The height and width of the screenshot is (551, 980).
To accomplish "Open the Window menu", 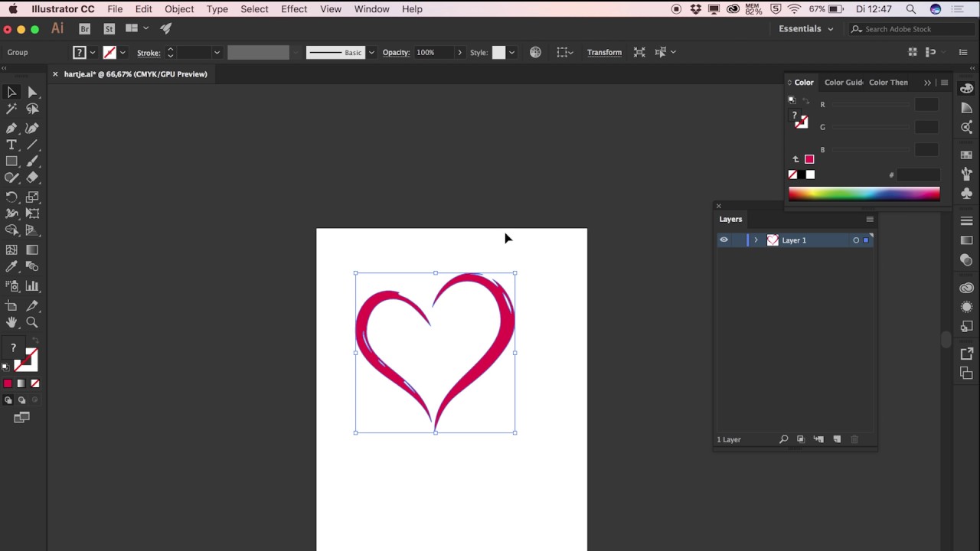I will (x=372, y=9).
